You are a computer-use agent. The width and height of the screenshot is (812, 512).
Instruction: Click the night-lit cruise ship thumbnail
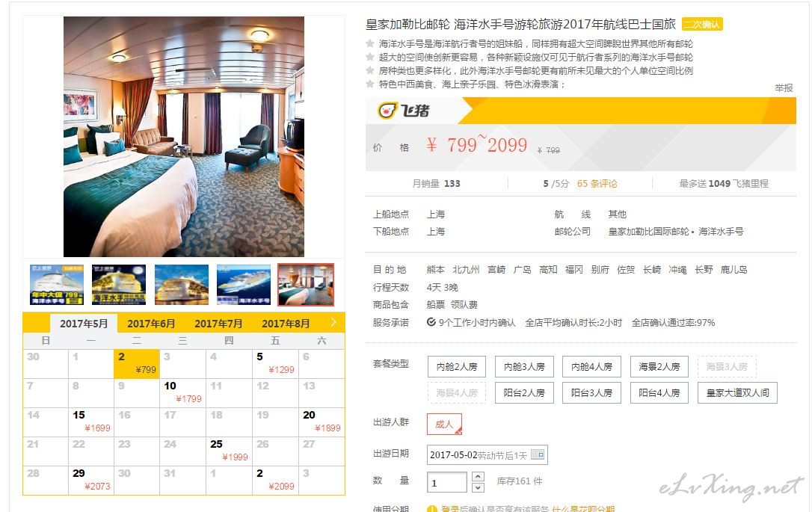[119, 285]
